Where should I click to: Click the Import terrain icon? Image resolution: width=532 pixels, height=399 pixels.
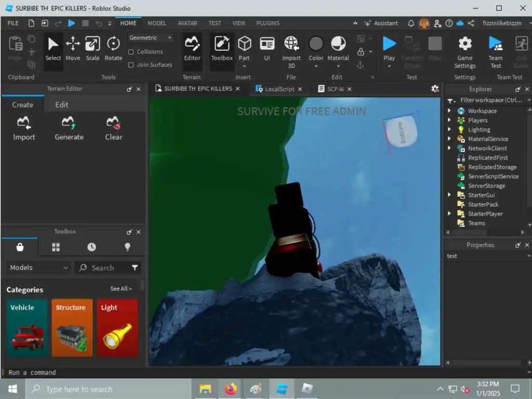pyautogui.click(x=24, y=128)
